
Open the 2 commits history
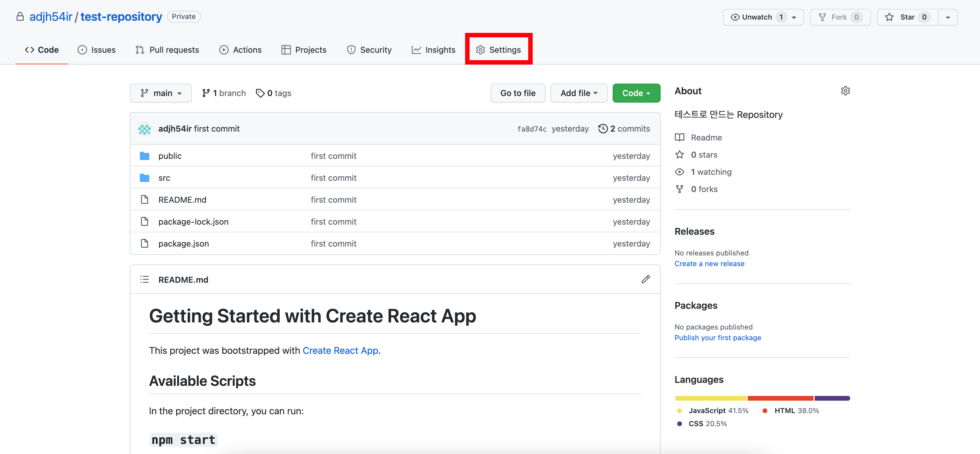[624, 129]
